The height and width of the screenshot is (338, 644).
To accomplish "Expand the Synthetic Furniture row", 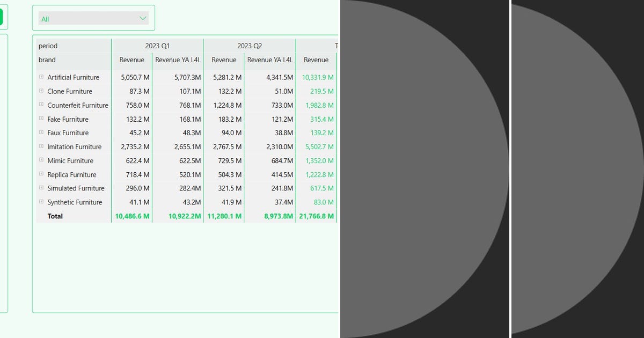I will [41, 202].
